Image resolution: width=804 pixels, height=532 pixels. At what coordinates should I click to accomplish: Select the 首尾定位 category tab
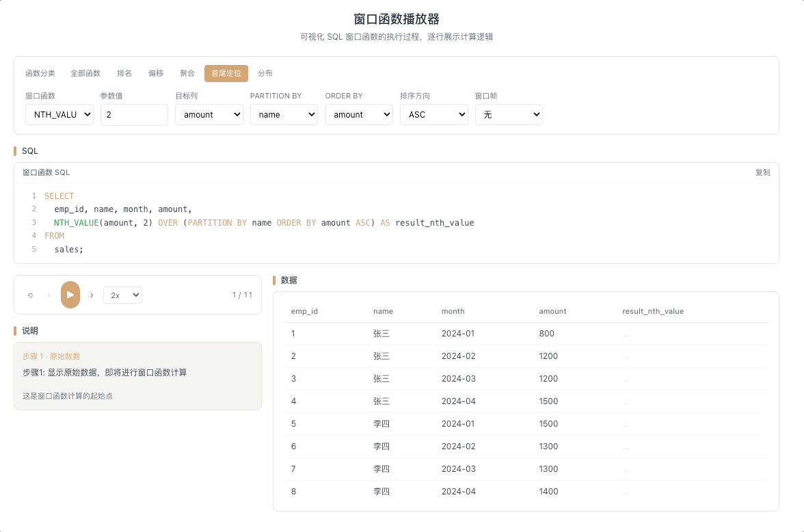point(226,73)
